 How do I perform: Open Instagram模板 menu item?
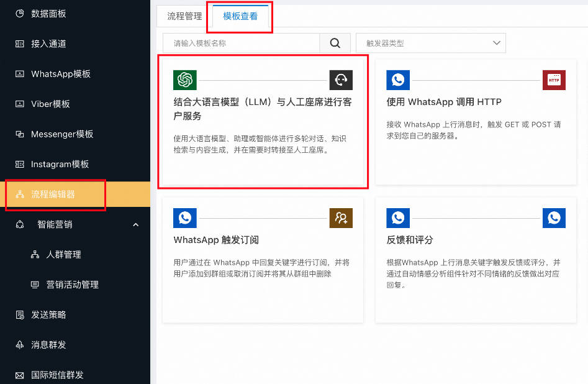coord(60,164)
